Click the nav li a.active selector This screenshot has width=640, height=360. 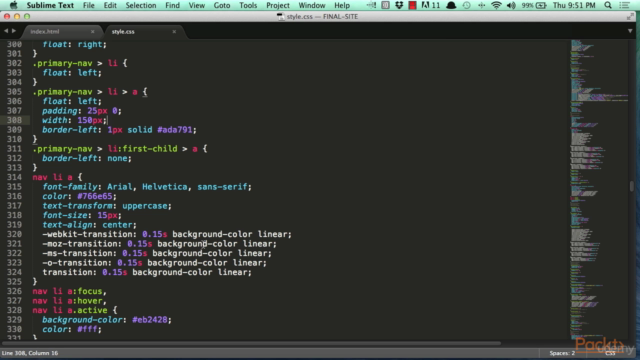[70, 310]
